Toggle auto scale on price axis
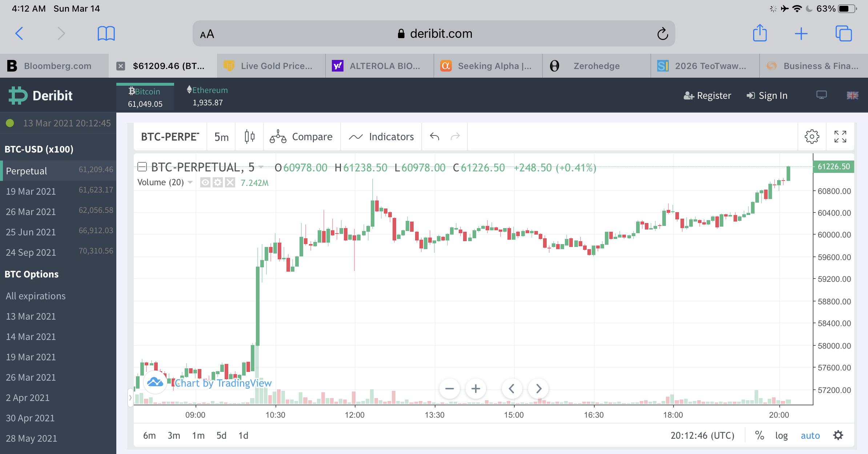 click(810, 435)
